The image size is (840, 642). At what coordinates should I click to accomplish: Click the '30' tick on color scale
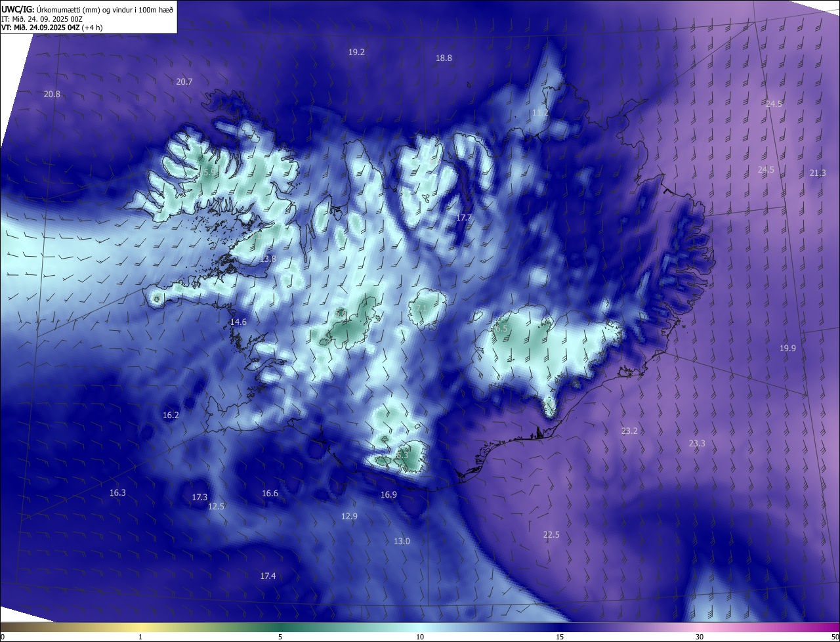coord(700,637)
